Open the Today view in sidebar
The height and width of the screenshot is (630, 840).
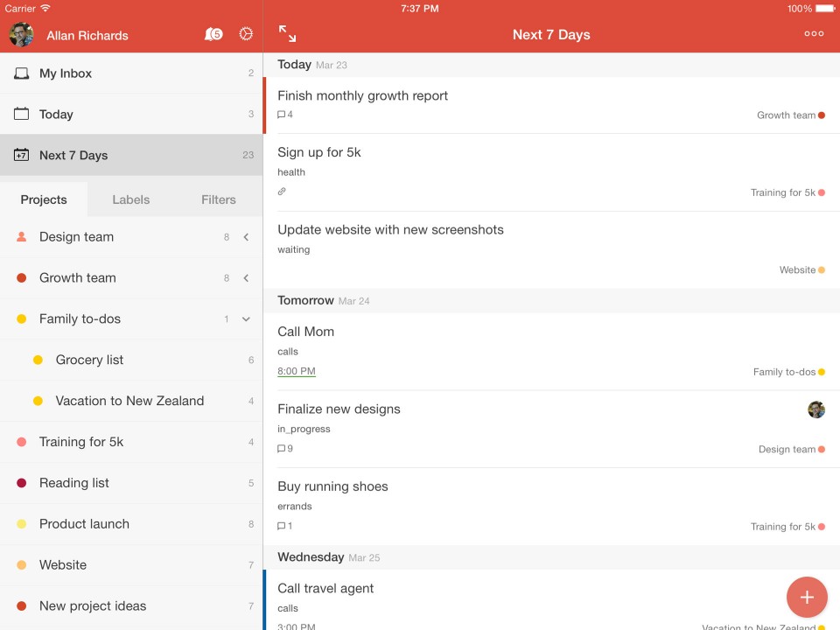point(56,115)
